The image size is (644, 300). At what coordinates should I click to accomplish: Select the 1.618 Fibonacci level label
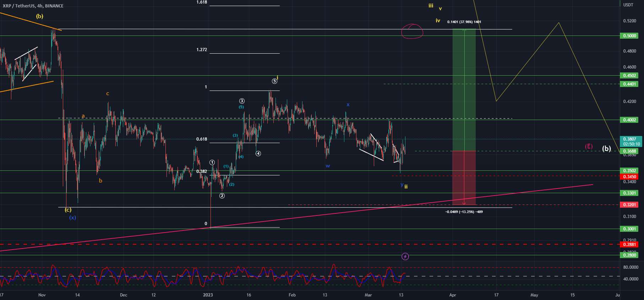coord(202,2)
